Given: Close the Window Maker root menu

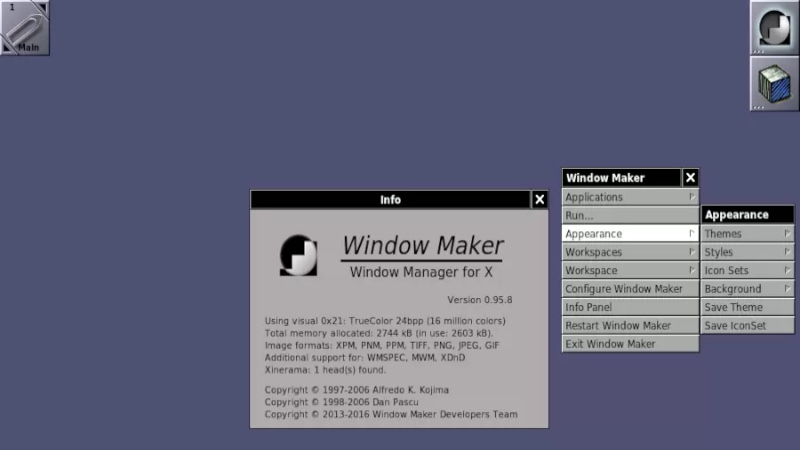Looking at the screenshot, I should point(690,178).
